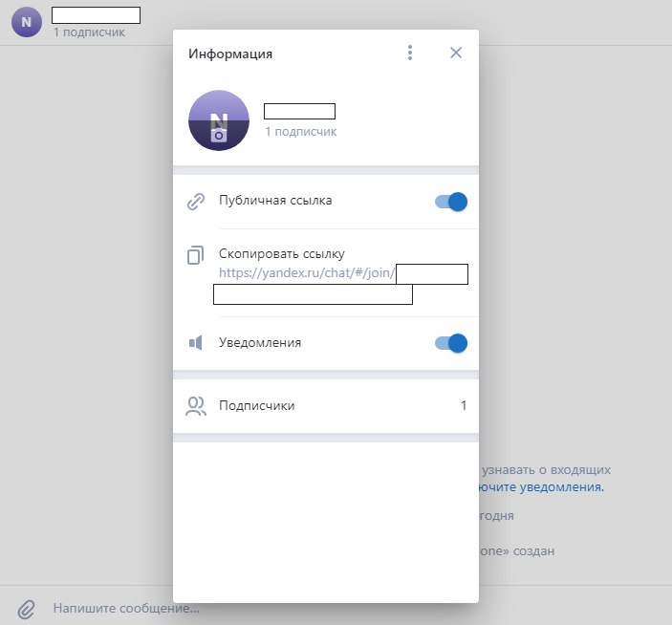This screenshot has height=625, width=672.
Task: Click the yandex.ru/chat join link text
Action: (x=307, y=273)
